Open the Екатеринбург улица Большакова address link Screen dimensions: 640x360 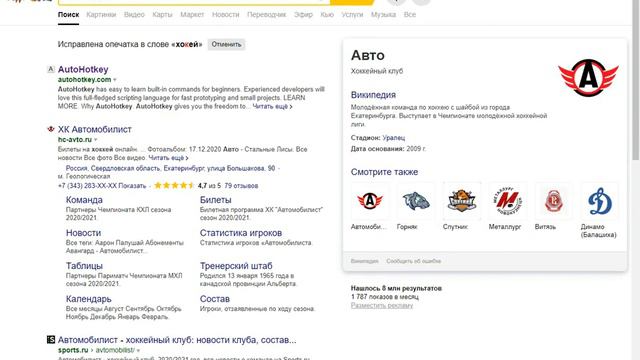click(x=170, y=168)
